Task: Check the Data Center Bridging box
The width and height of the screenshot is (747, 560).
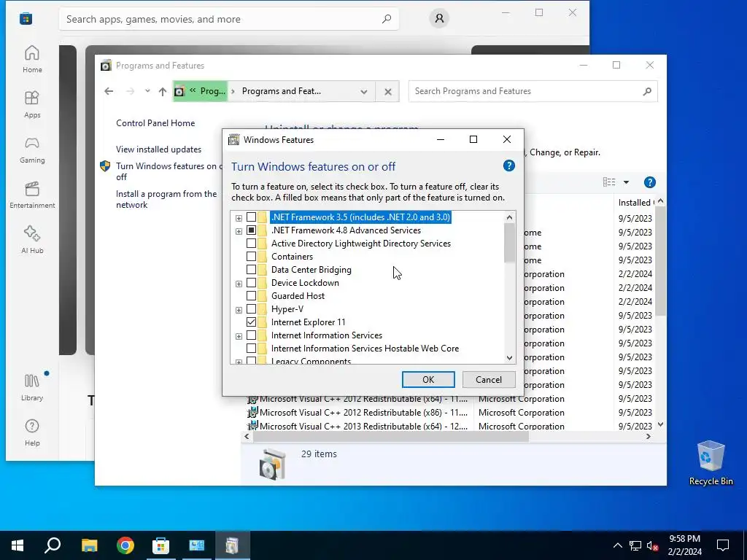Action: coord(251,270)
